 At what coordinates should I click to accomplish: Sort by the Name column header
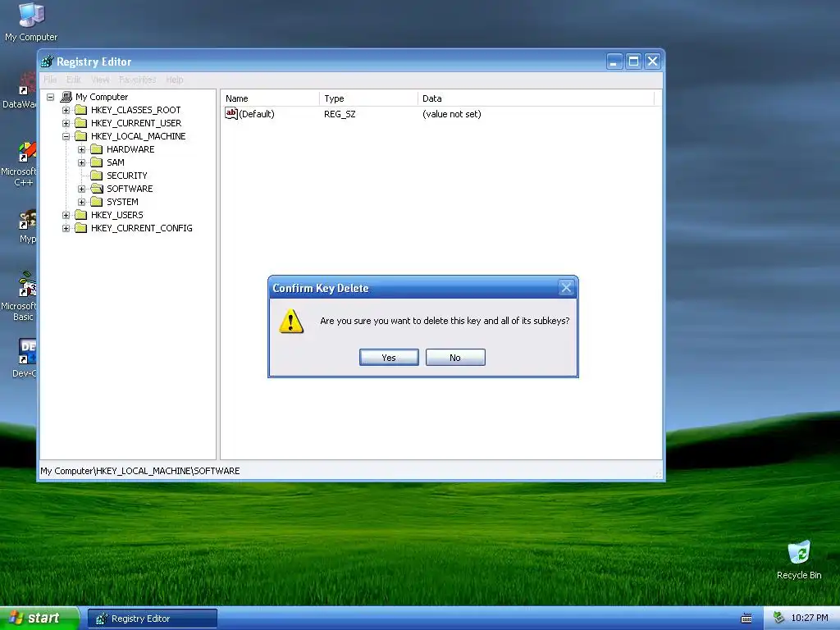[x=270, y=98]
